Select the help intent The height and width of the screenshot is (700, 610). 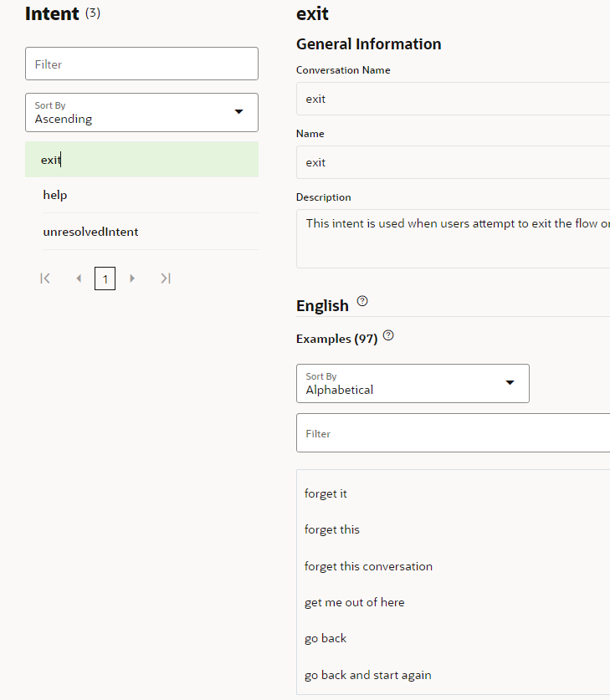tap(141, 195)
